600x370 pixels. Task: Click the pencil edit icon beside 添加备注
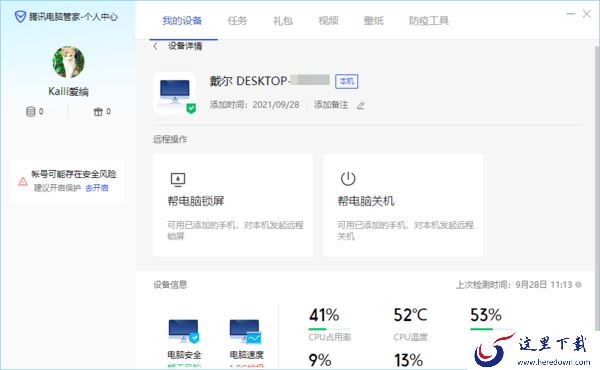[x=360, y=105]
